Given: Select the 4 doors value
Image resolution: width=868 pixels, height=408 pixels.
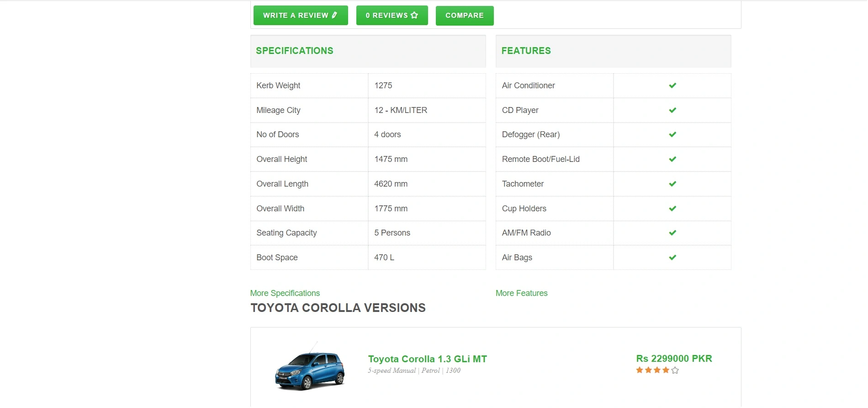Looking at the screenshot, I should coord(387,134).
